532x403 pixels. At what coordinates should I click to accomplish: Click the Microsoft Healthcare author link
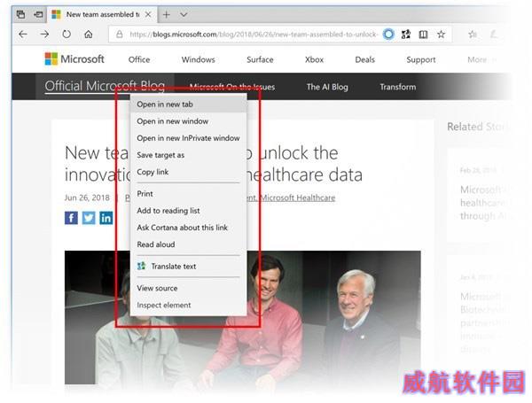click(x=298, y=198)
